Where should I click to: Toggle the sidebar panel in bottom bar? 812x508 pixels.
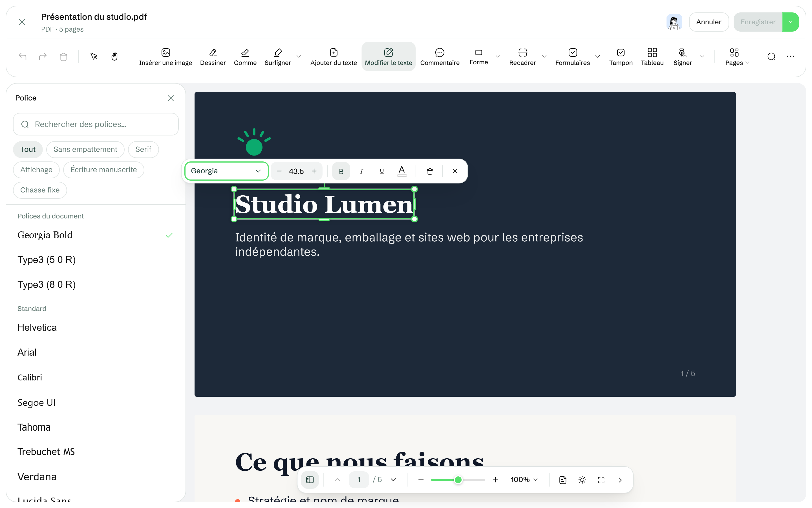pyautogui.click(x=310, y=479)
